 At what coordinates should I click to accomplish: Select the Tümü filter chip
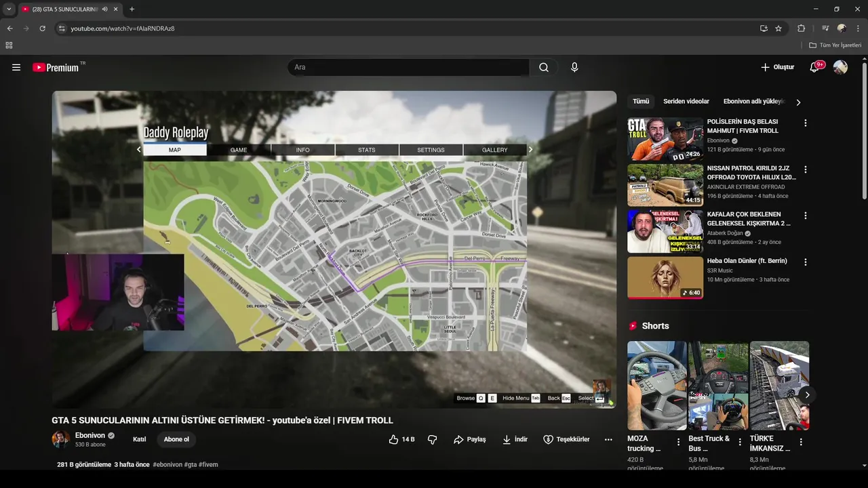[641, 102]
